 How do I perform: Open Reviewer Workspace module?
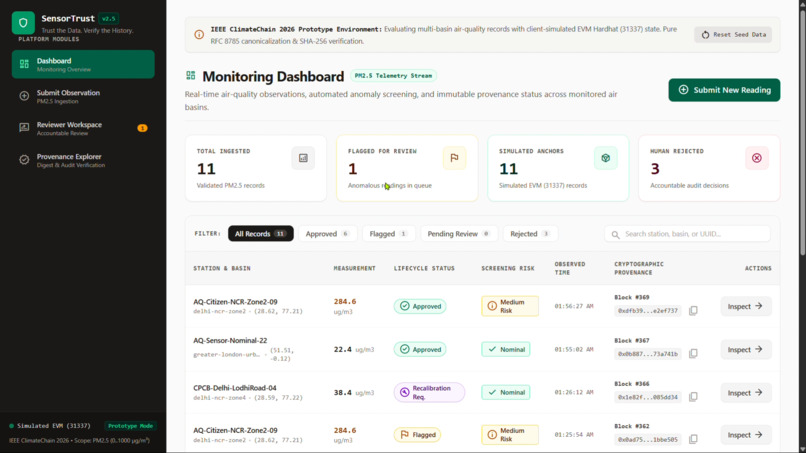[x=83, y=128]
